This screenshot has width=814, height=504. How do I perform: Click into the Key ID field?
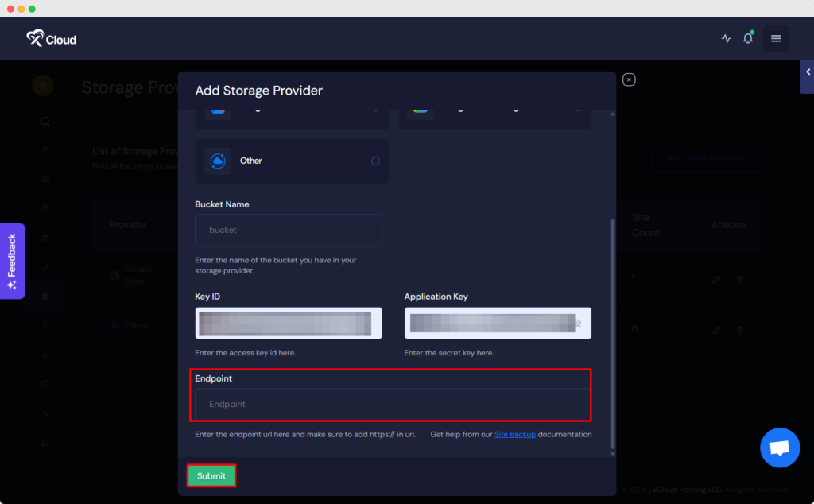[x=289, y=324]
